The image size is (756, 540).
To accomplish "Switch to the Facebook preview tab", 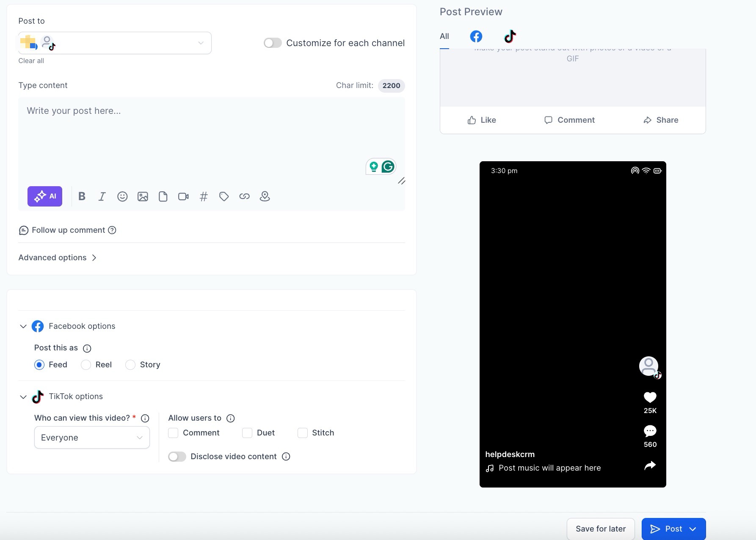I will pyautogui.click(x=476, y=36).
